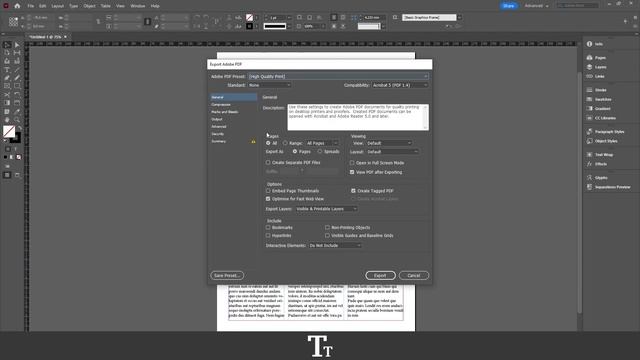The width and height of the screenshot is (640, 360).
Task: Enable Embed Page Thumbnails
Action: [268, 191]
